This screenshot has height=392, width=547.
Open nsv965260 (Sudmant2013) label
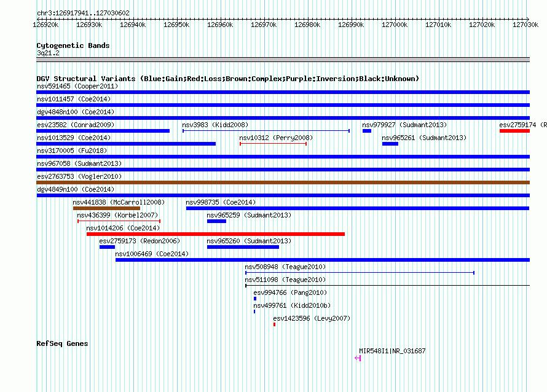pyautogui.click(x=249, y=241)
